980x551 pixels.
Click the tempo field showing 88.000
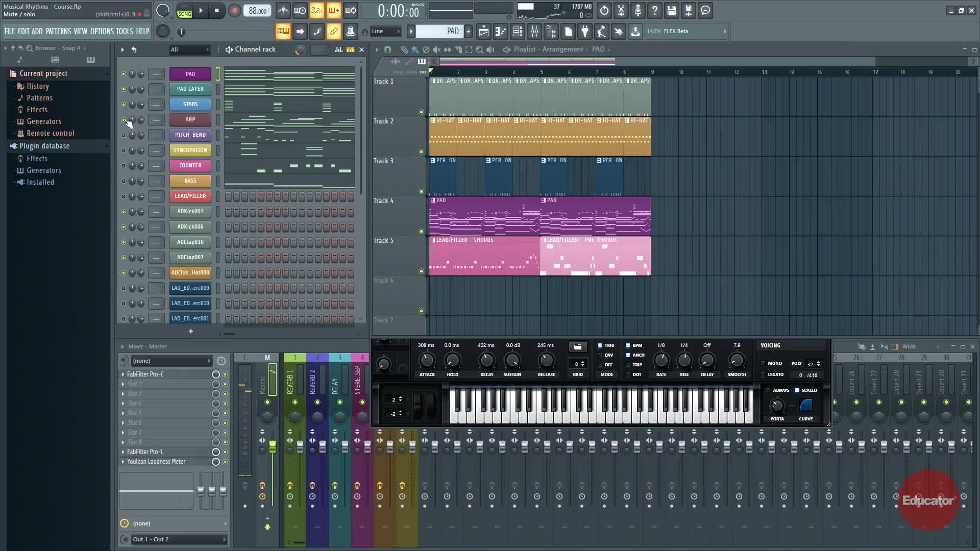[258, 11]
